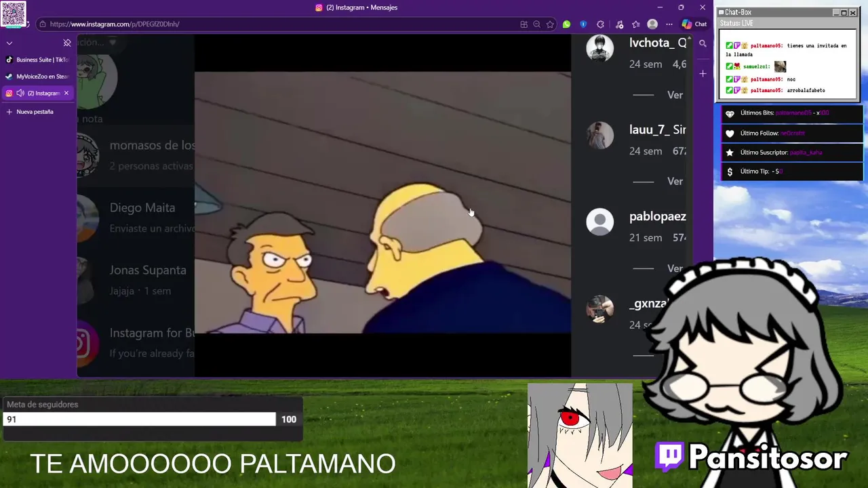The image size is (868, 488).
Task: Click 24 sem timestamp under lvchota_
Action: (646, 64)
